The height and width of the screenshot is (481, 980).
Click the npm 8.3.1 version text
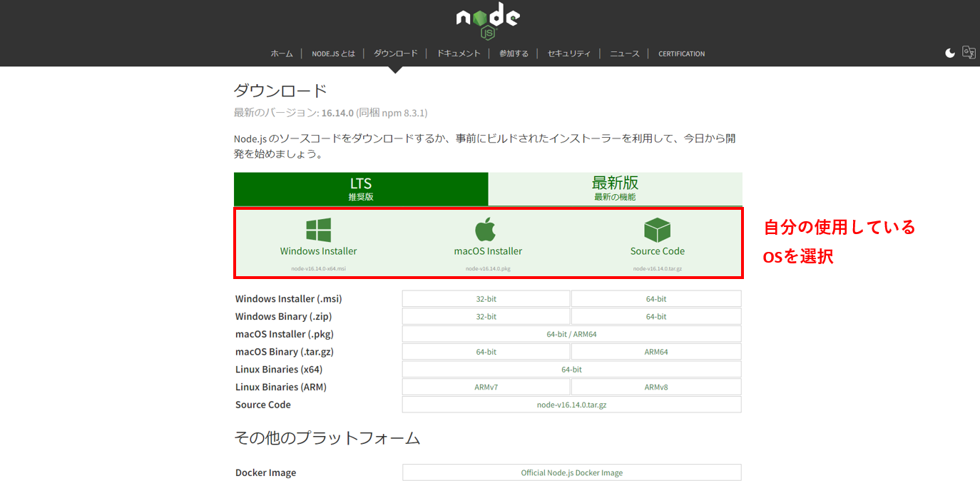[x=403, y=113]
